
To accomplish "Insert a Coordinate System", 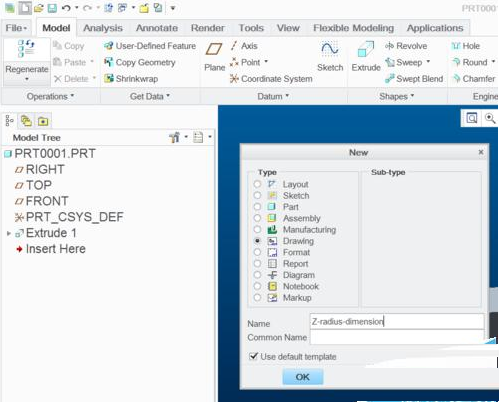I will click(x=271, y=79).
